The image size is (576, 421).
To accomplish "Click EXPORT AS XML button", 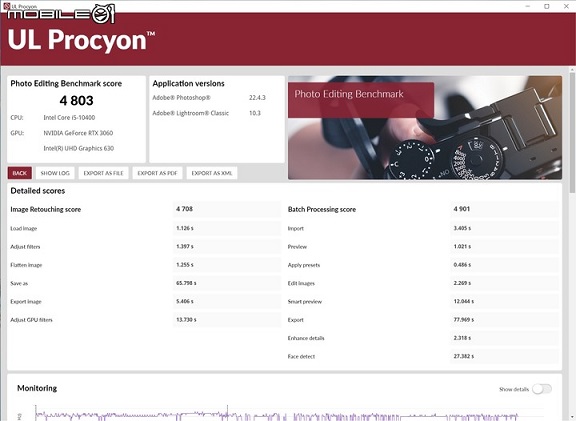I will 212,173.
